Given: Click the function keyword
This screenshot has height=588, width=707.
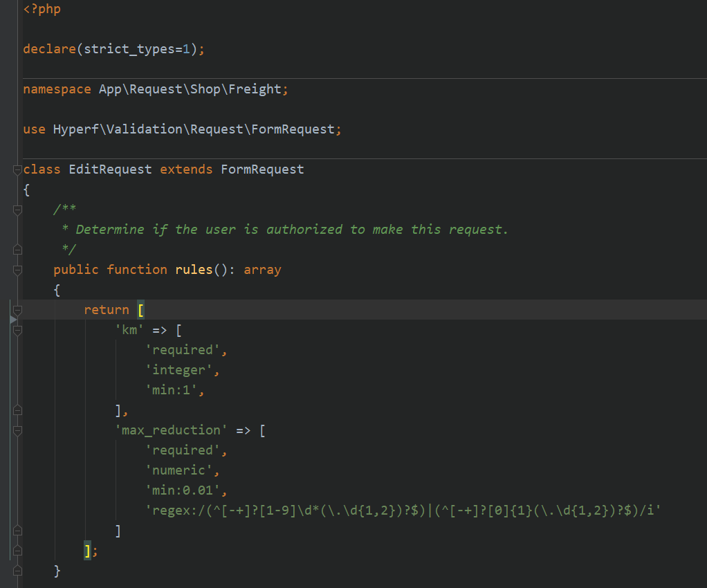Looking at the screenshot, I should [136, 270].
